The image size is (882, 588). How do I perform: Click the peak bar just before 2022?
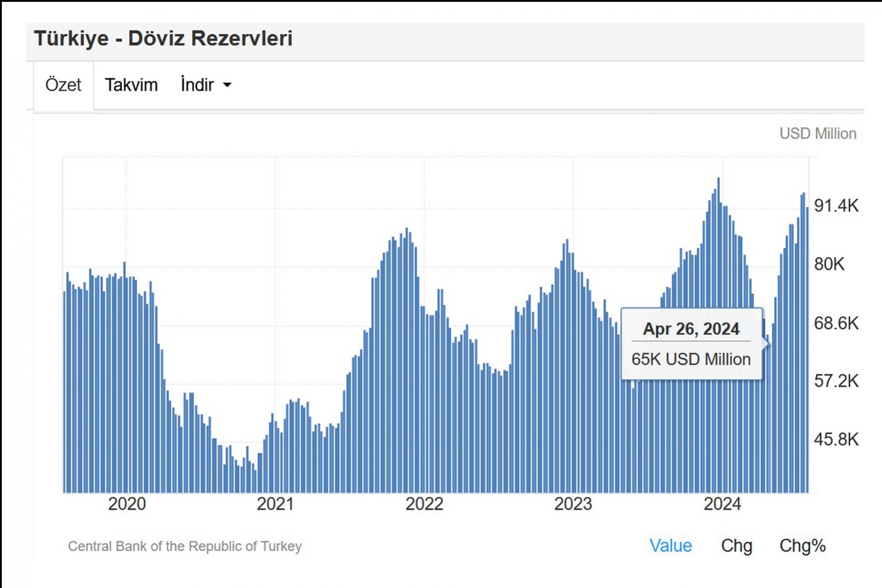(407, 361)
